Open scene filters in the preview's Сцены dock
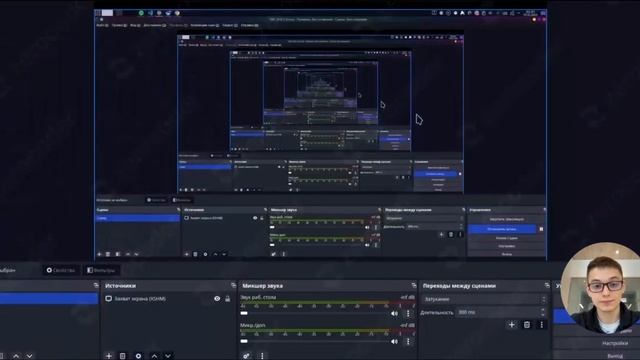The image size is (640, 360). tap(118, 254)
